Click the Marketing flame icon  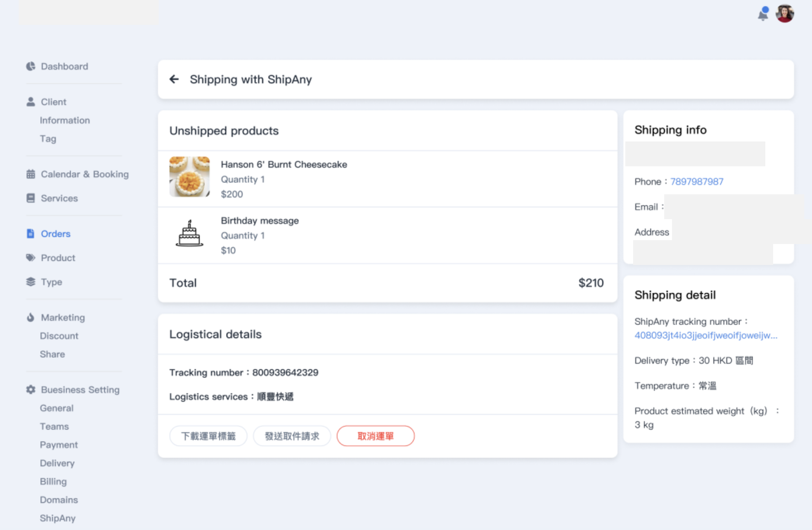31,317
